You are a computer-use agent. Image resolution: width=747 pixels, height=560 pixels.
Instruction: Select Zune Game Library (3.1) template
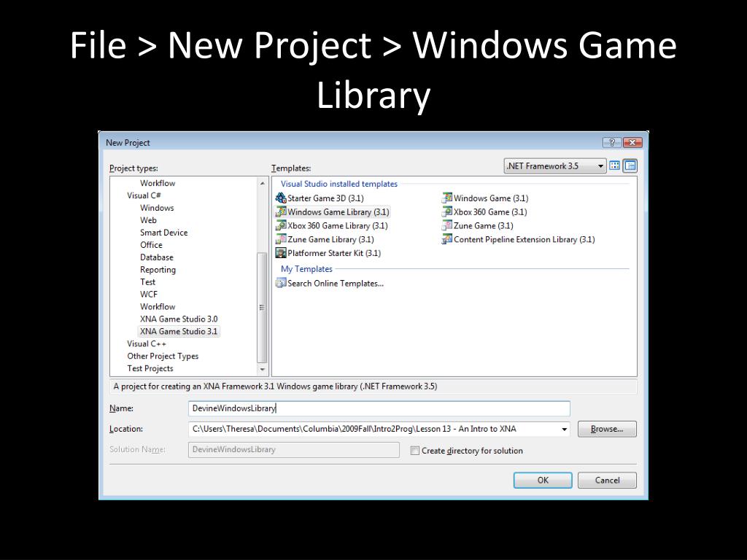click(x=330, y=239)
